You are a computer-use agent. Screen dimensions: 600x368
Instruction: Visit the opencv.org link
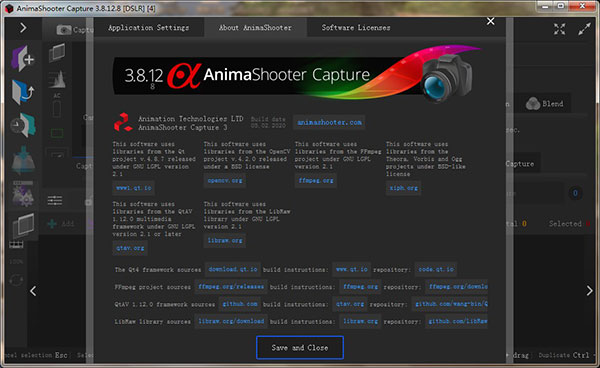(225, 180)
